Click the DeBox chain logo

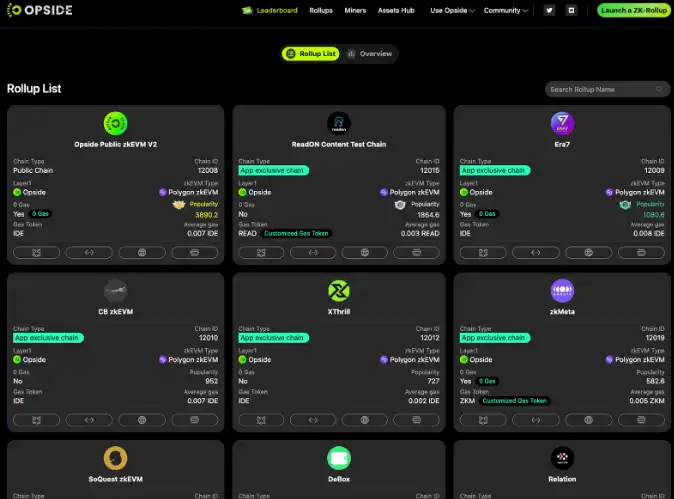(339, 458)
